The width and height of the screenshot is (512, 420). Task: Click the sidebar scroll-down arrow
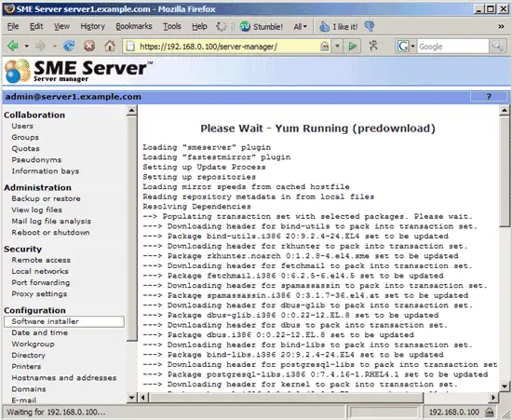[131, 398]
